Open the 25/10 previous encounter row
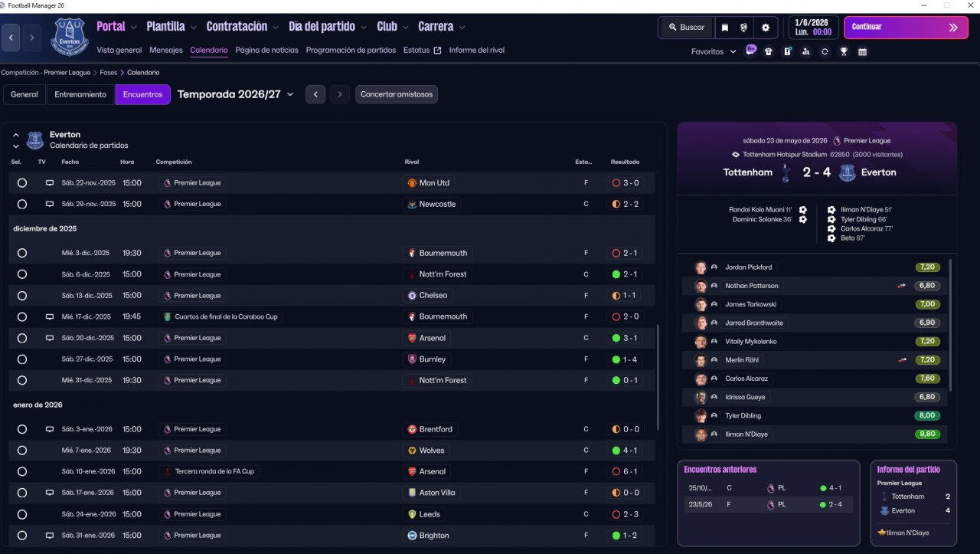The image size is (980, 554). coord(768,487)
